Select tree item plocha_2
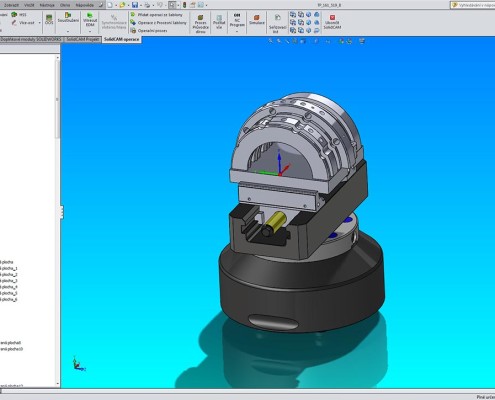Image resolution: width=495 pixels, height=400 pixels. (9, 275)
